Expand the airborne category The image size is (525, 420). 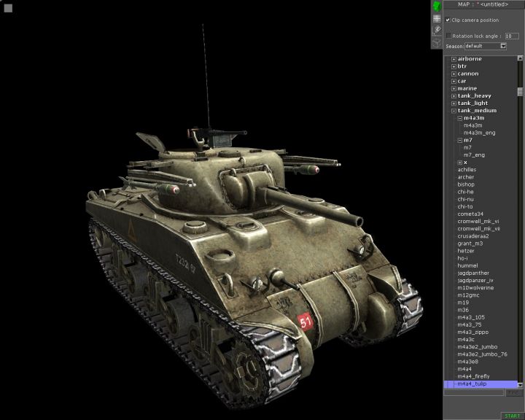[454, 59]
